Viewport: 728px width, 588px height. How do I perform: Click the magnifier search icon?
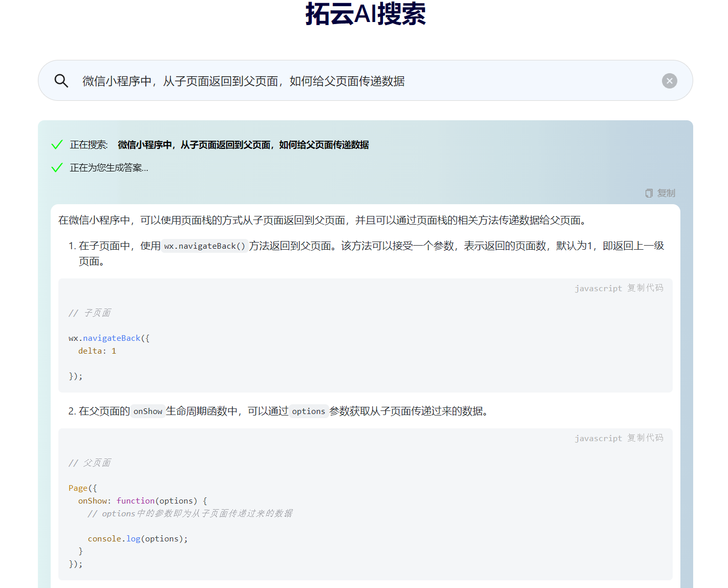pos(61,81)
